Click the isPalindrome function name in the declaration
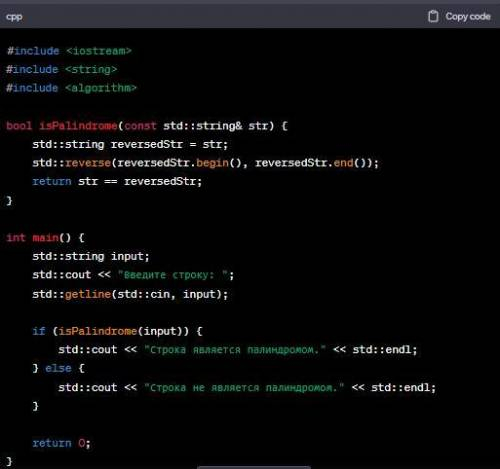 pyautogui.click(x=79, y=126)
